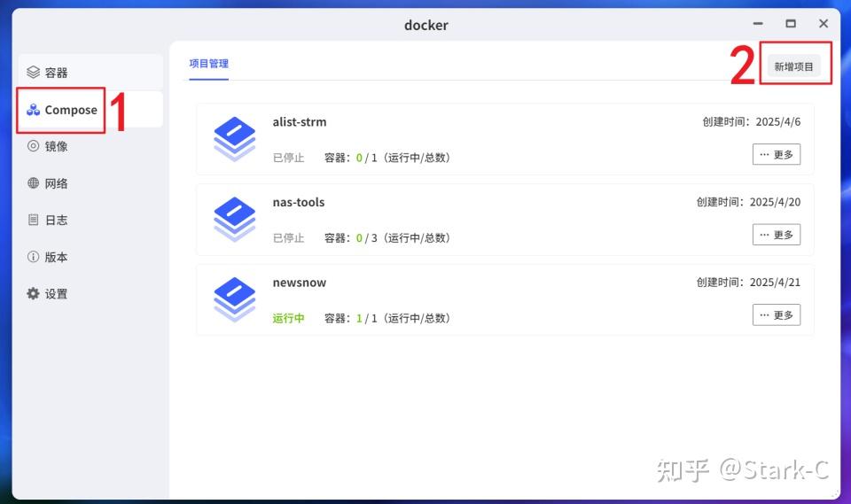
Task: Click the 版本 info icon
Action: coord(33,257)
